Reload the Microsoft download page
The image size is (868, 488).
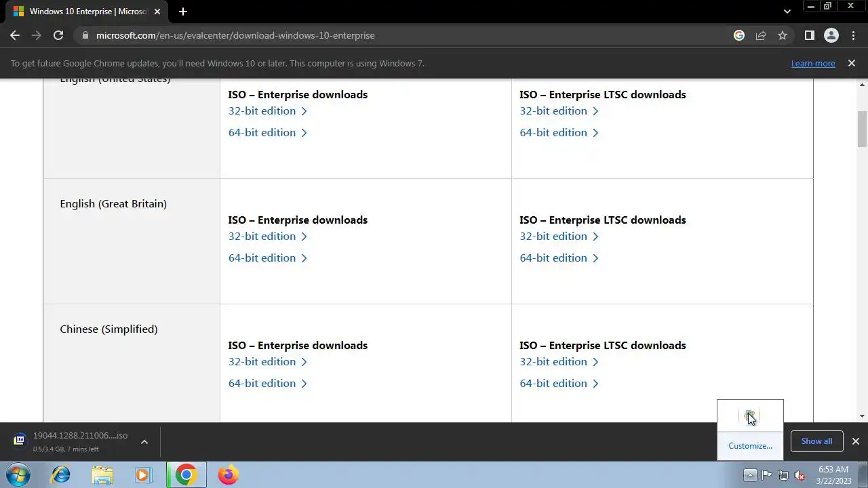coord(58,35)
